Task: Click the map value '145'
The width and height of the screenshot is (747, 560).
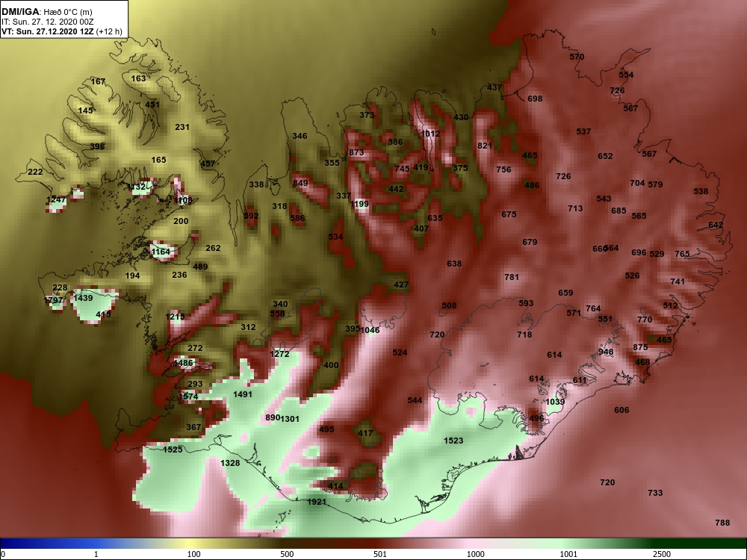Action: [x=86, y=111]
